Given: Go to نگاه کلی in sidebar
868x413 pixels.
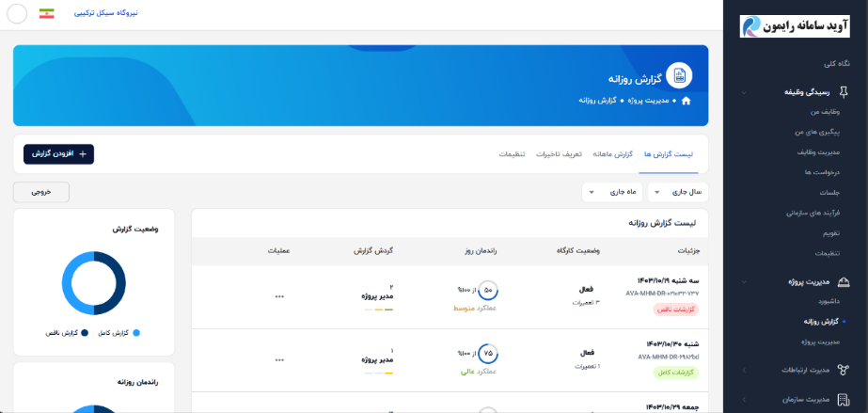Looking at the screenshot, I should 837,64.
